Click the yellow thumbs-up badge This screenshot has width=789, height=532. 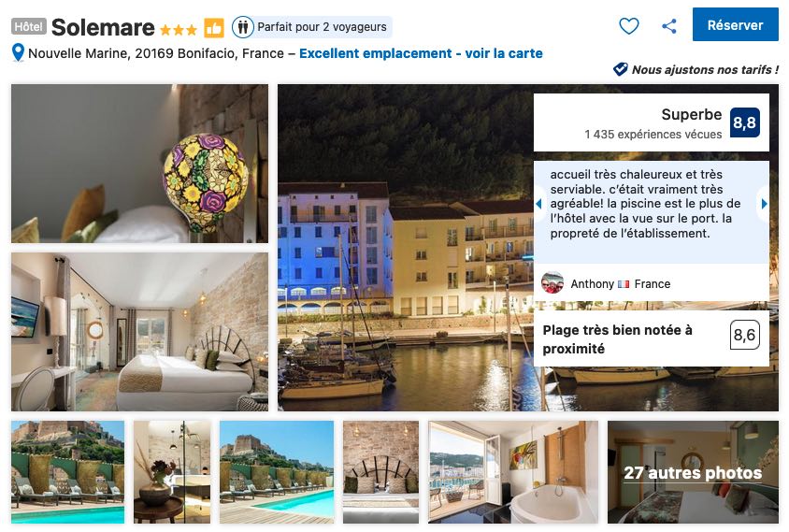coord(214,28)
